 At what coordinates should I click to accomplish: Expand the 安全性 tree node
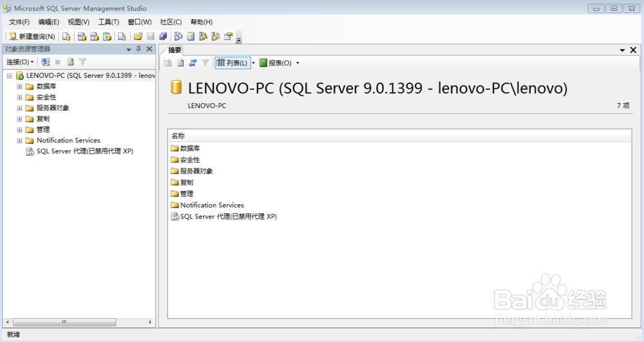19,97
